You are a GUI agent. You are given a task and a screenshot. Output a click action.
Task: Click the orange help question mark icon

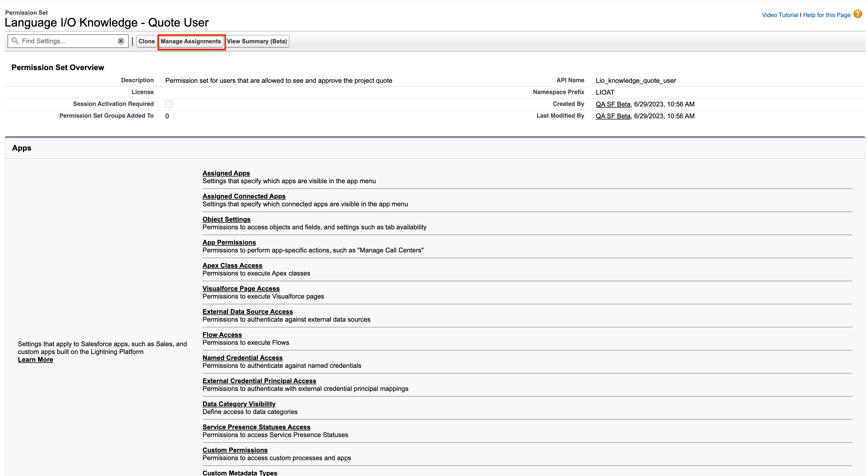click(858, 14)
